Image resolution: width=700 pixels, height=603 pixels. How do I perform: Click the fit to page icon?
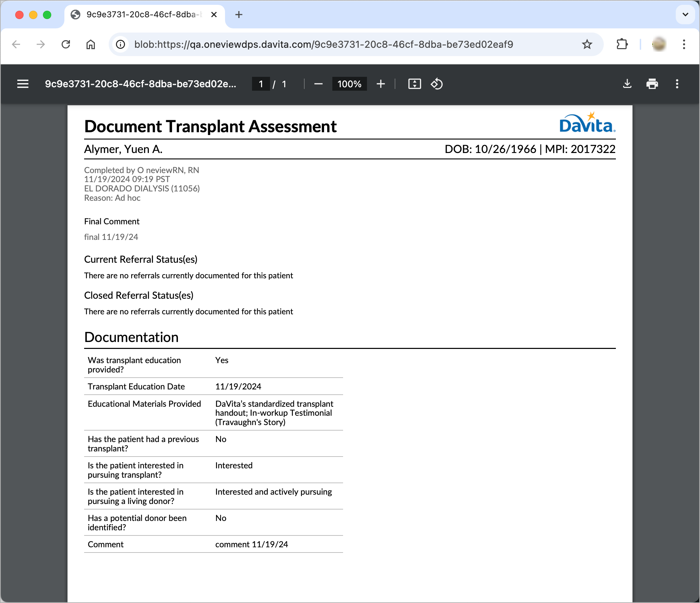(414, 84)
